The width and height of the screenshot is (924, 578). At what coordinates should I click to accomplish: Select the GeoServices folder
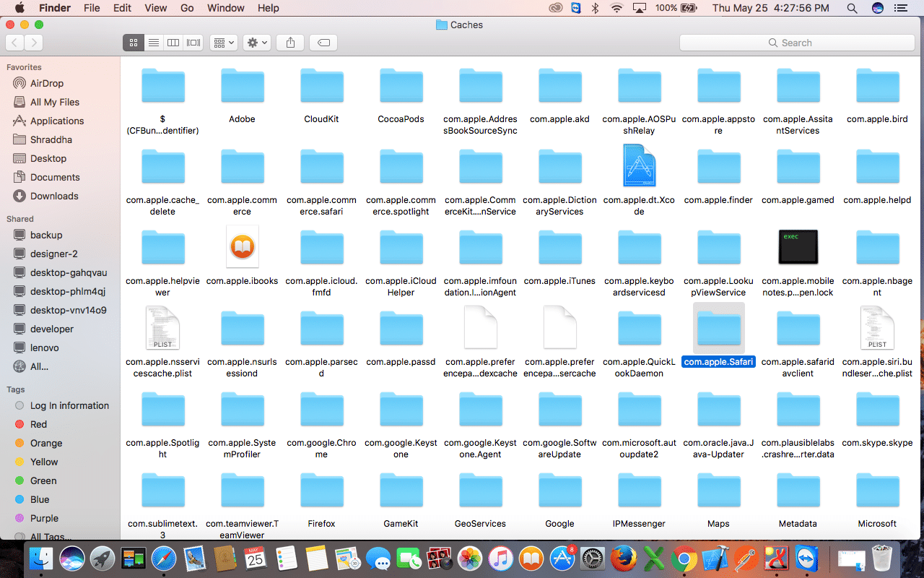point(480,491)
